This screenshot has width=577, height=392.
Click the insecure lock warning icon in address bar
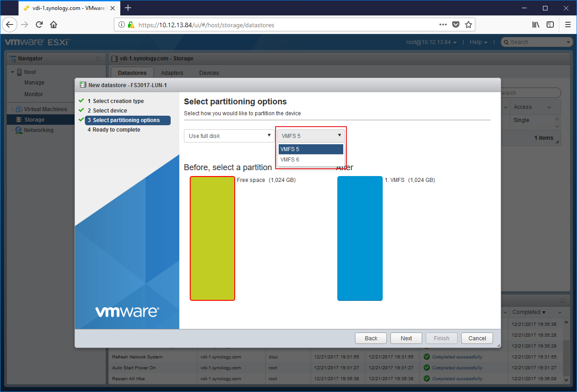click(x=131, y=25)
